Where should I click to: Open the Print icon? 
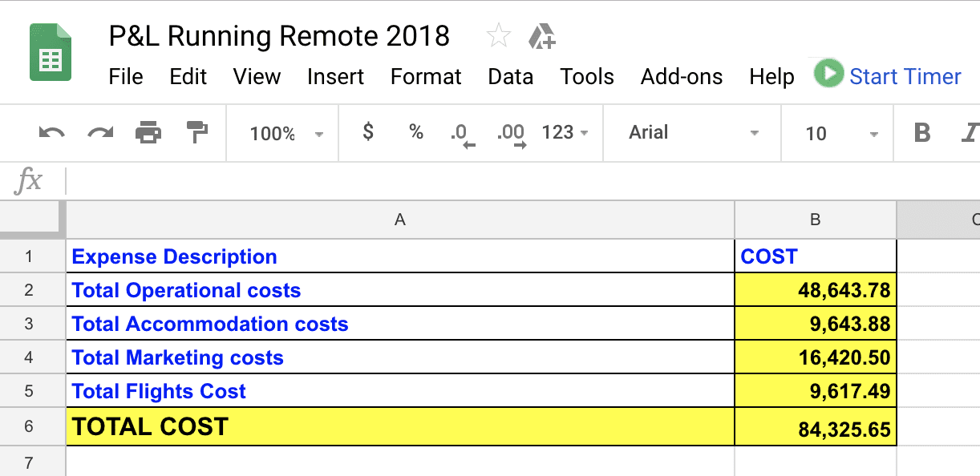(x=148, y=133)
